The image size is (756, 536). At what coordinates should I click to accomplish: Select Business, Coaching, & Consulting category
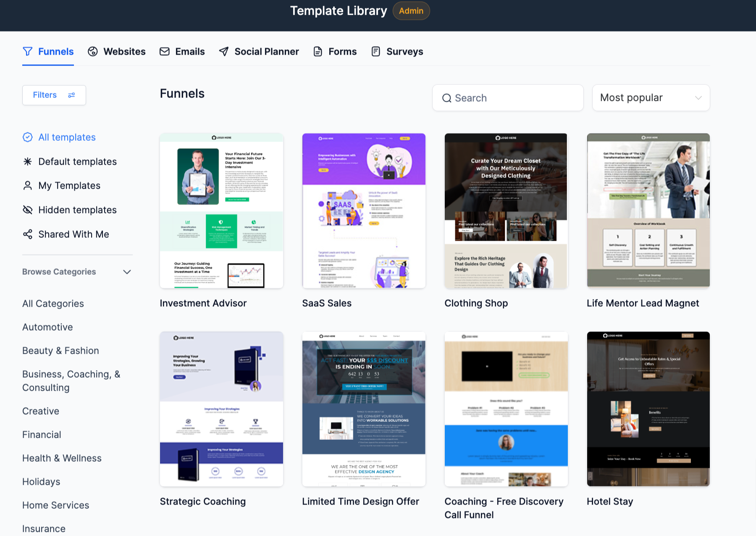71,381
